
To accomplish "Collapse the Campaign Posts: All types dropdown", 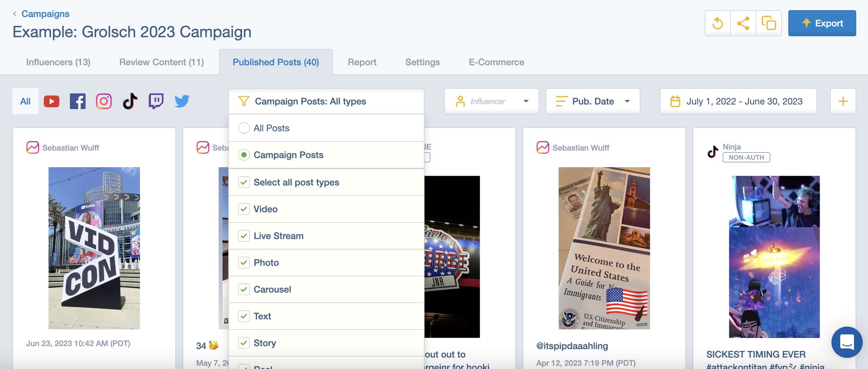I will 326,101.
